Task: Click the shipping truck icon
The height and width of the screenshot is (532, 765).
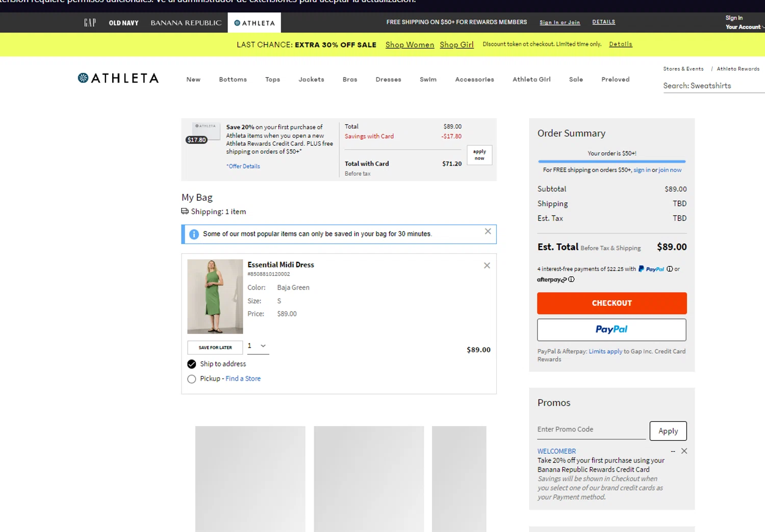Action: click(x=185, y=211)
